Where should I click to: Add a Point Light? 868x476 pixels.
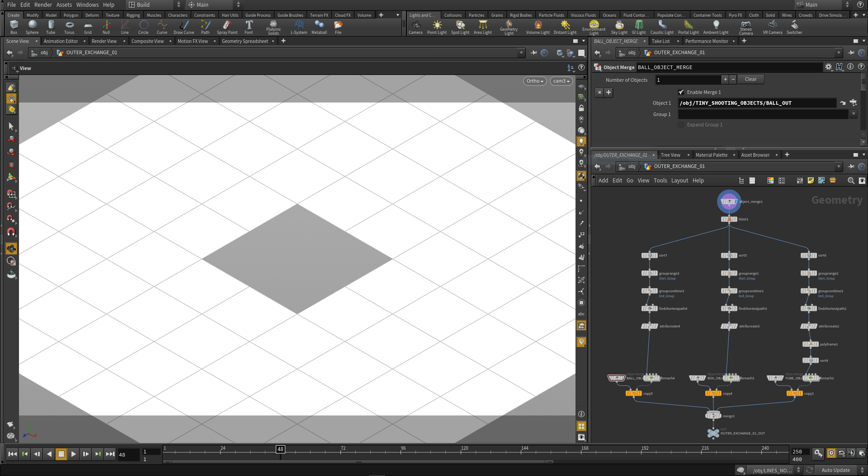click(x=437, y=27)
